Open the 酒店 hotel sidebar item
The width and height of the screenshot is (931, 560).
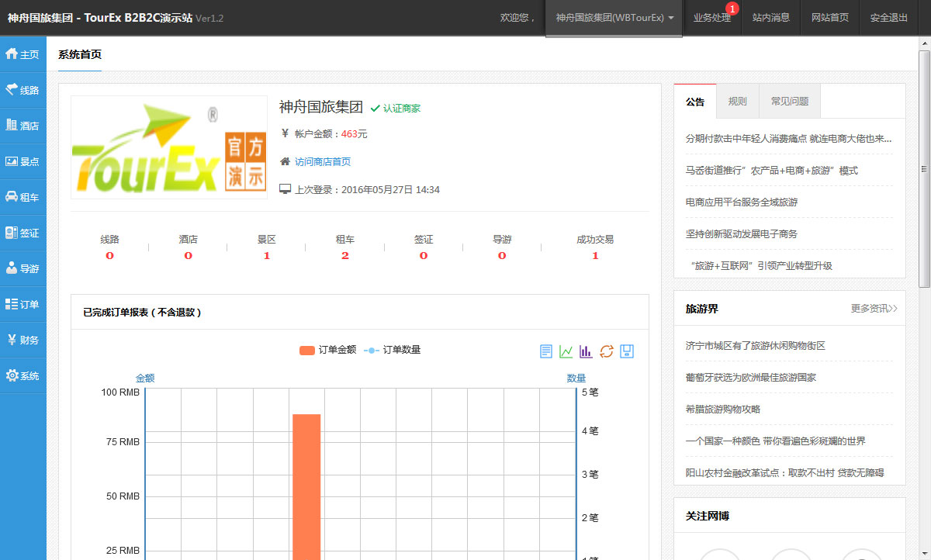tap(22, 126)
